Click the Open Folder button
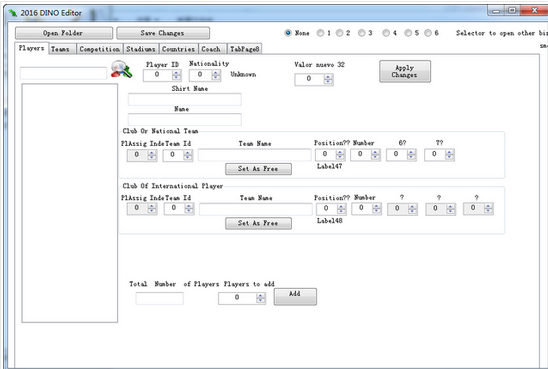The height and width of the screenshot is (369, 548). click(64, 33)
